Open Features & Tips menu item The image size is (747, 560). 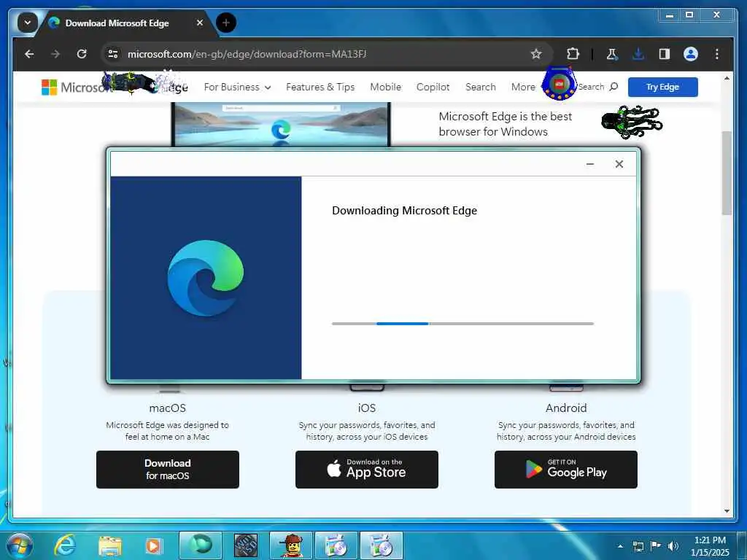point(320,87)
